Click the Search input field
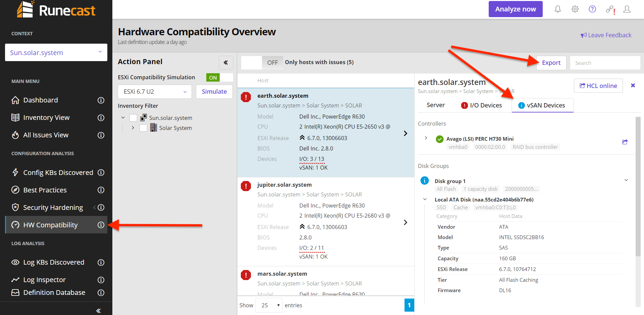The height and width of the screenshot is (315, 644). point(605,63)
